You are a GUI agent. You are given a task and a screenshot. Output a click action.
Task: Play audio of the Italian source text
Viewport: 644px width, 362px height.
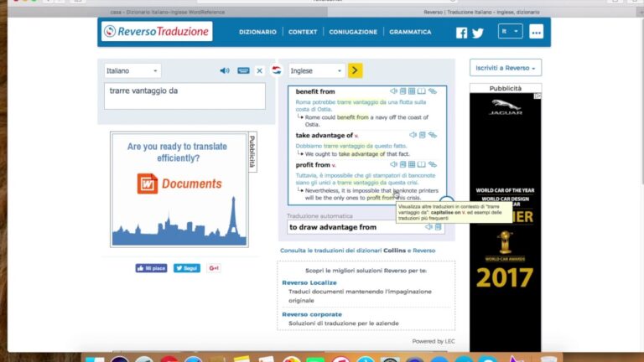(225, 70)
